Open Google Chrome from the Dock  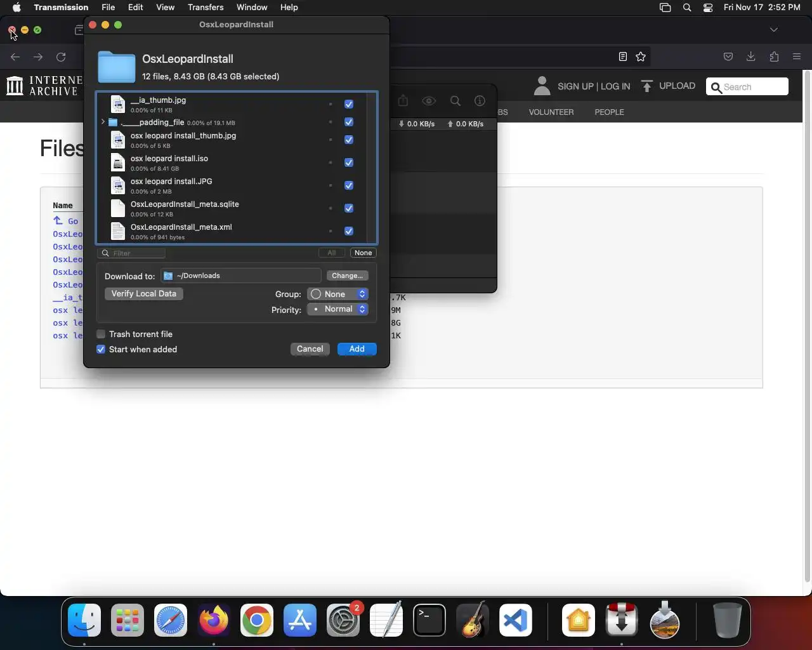tap(257, 620)
